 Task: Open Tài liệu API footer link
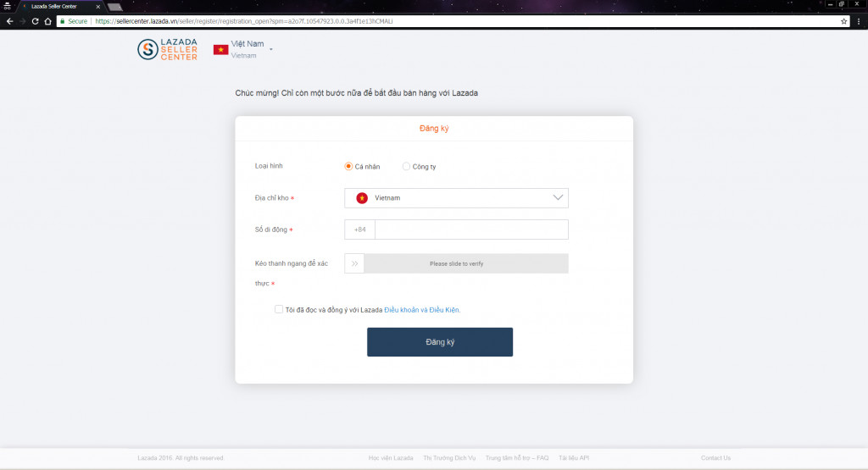[574, 458]
